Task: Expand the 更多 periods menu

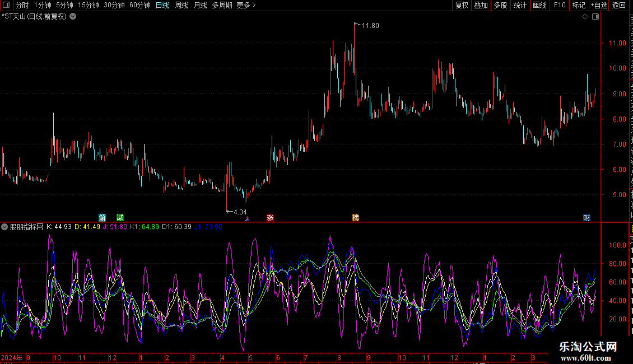Action: pyautogui.click(x=246, y=5)
